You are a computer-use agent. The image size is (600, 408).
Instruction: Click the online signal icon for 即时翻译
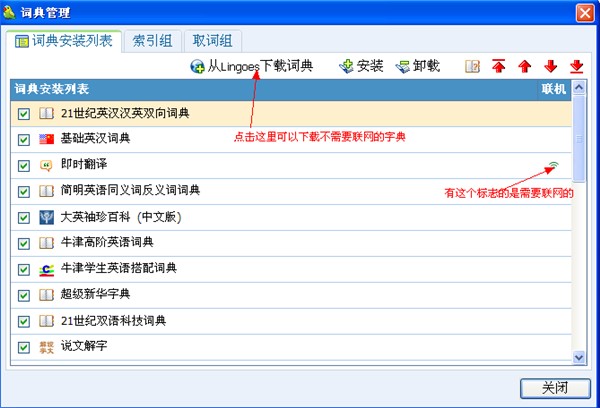(553, 165)
